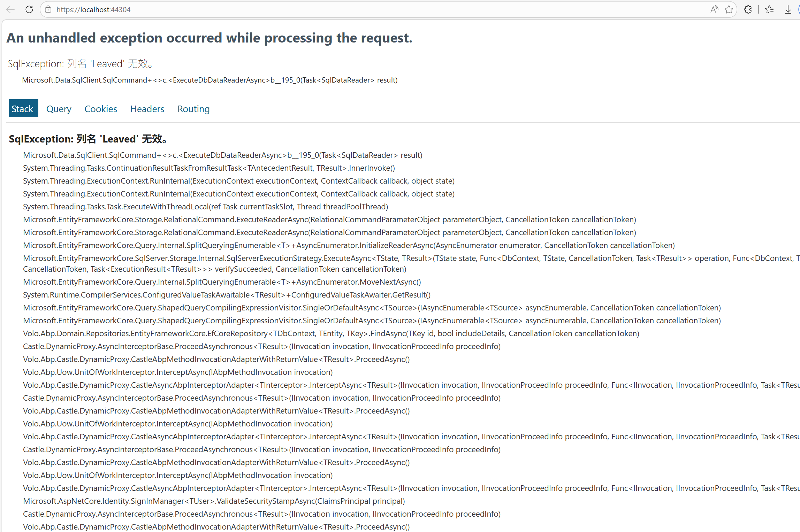Select the Task.ExecuteWithThreadLocal stack frame
Viewport: 800px width, 532px height.
pos(205,207)
